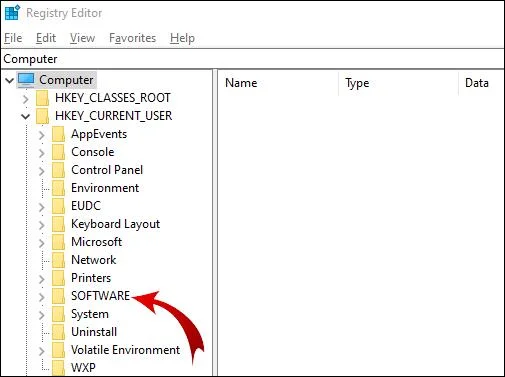Click the Network folder icon
The width and height of the screenshot is (505, 377).
point(59,260)
